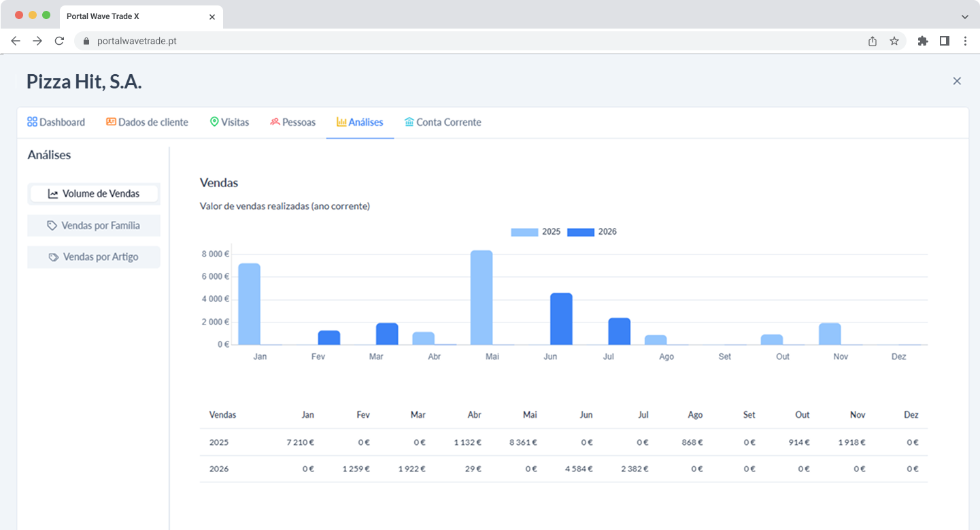Click the tag icon beside Vendas por Artigo
The image size is (980, 530).
[54, 257]
